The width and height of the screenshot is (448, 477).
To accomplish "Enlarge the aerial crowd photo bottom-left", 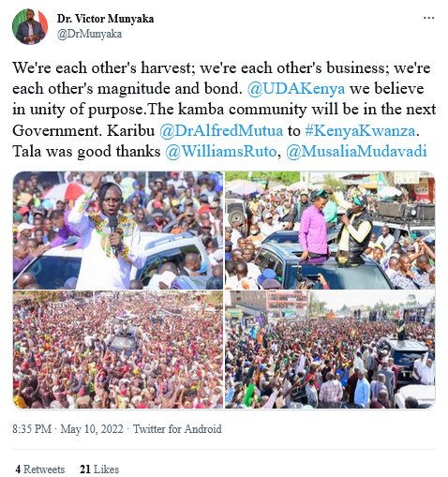I will (118, 350).
